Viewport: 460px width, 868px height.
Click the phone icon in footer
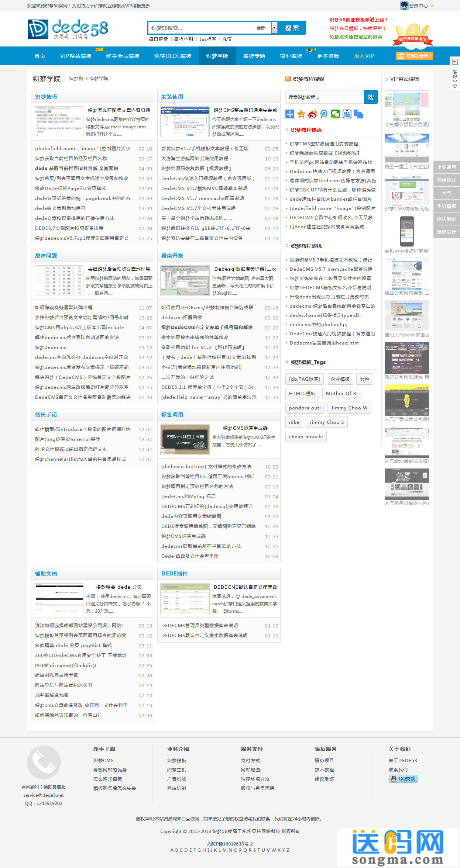click(x=44, y=762)
